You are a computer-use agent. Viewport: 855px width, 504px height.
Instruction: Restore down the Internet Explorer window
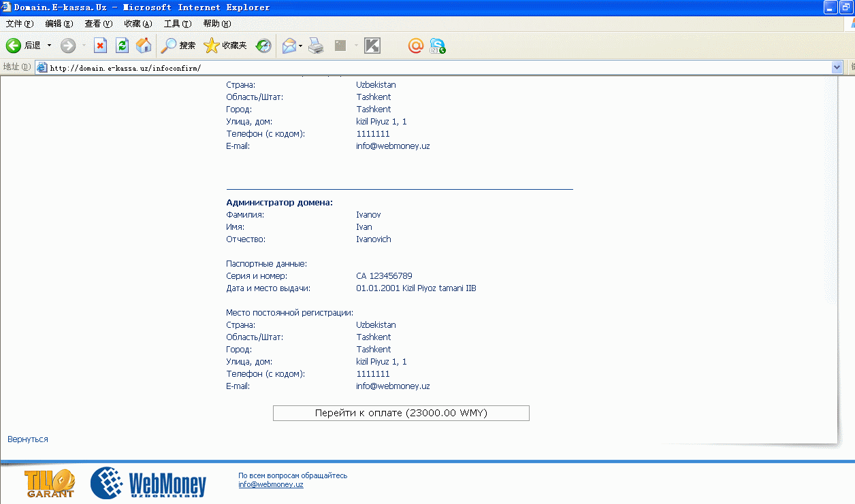point(846,7)
